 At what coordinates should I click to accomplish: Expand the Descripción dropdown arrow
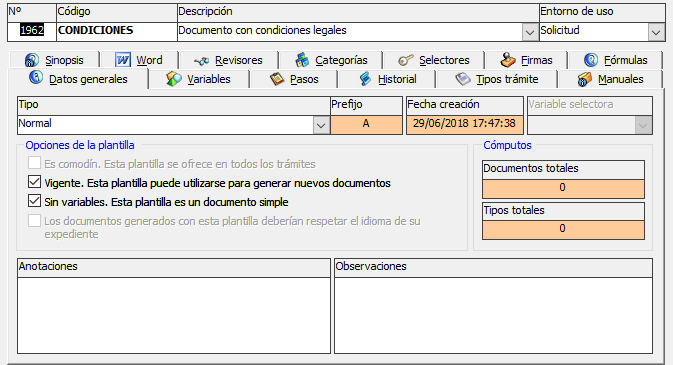point(530,32)
